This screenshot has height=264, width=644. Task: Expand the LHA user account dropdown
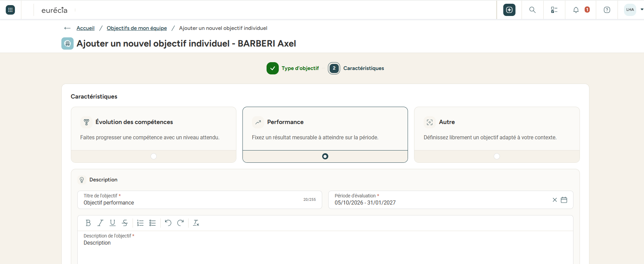point(642,10)
